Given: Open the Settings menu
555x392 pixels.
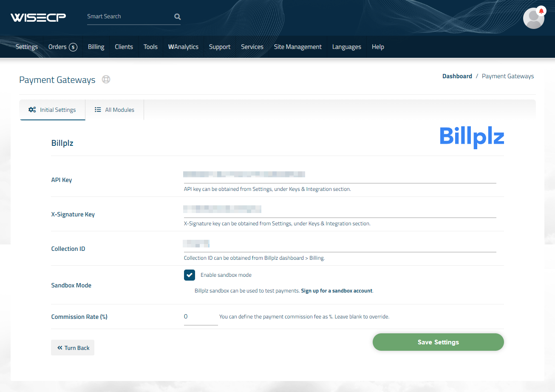Looking at the screenshot, I should (x=27, y=47).
